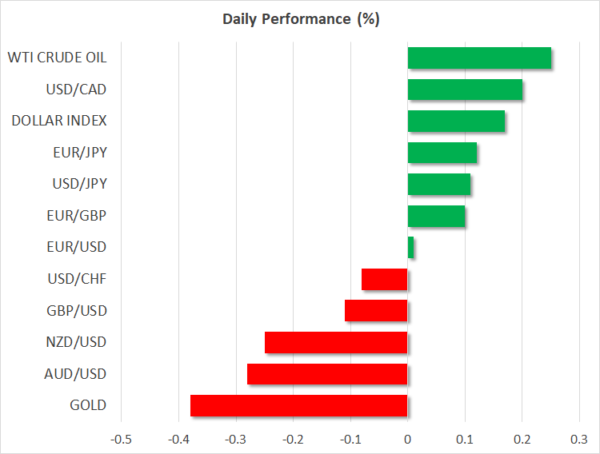Screen dimensions: 600x454
Task: Click the DOLLAR INDEX category label
Action: pyautogui.click(x=59, y=122)
